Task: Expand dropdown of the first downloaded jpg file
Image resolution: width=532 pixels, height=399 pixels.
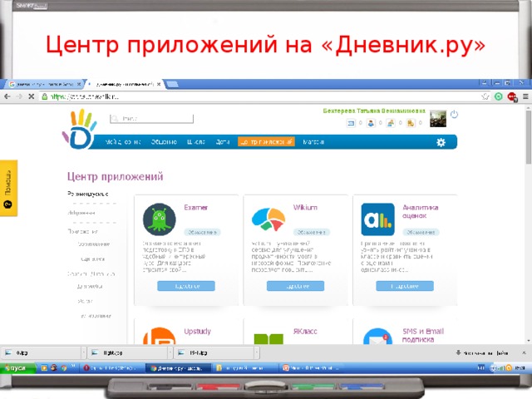Action: [x=83, y=352]
